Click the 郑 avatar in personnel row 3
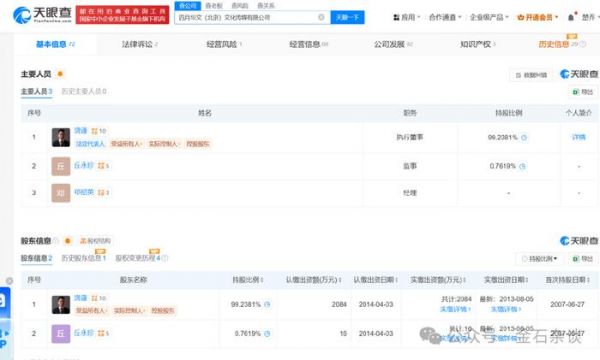Viewport: 600px width, 360px height. click(x=61, y=193)
